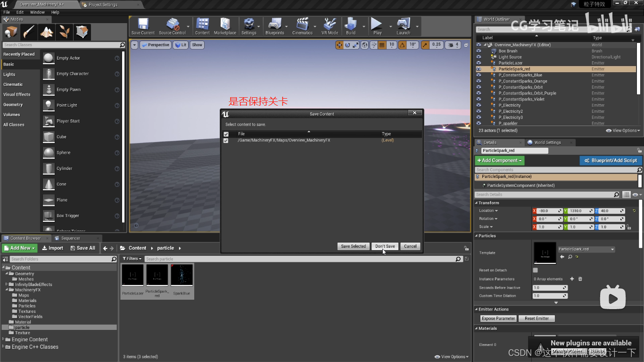Select the translate gizmo viewport icon
The width and height of the screenshot is (644, 362).
tap(339, 45)
